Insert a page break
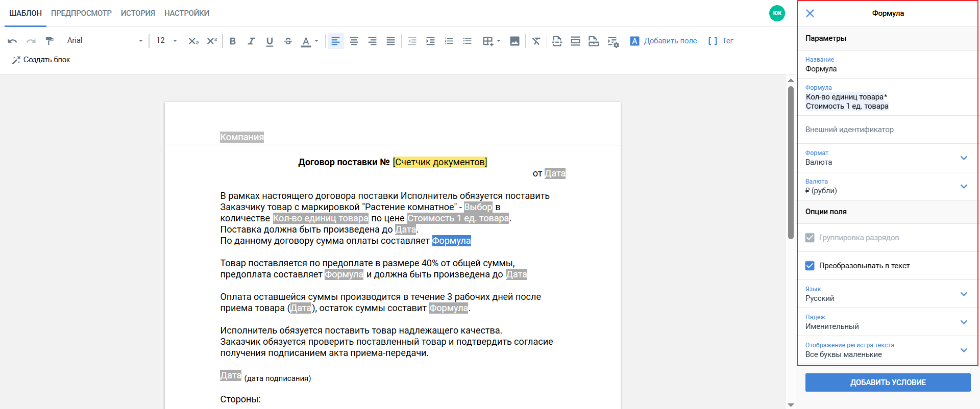Viewport: 980px width, 409px height. pyautogui.click(x=557, y=41)
